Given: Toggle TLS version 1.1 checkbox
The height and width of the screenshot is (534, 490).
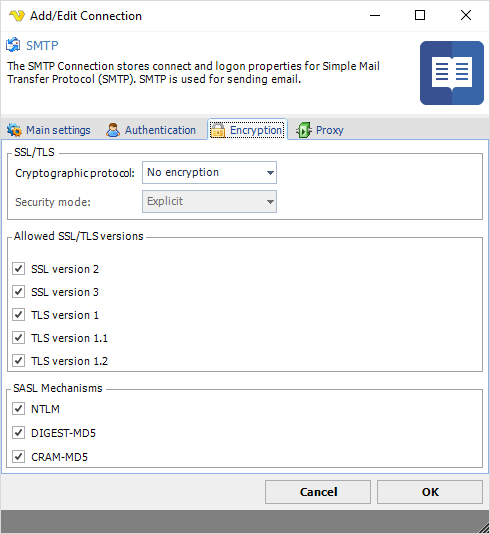Looking at the screenshot, I should 18,338.
